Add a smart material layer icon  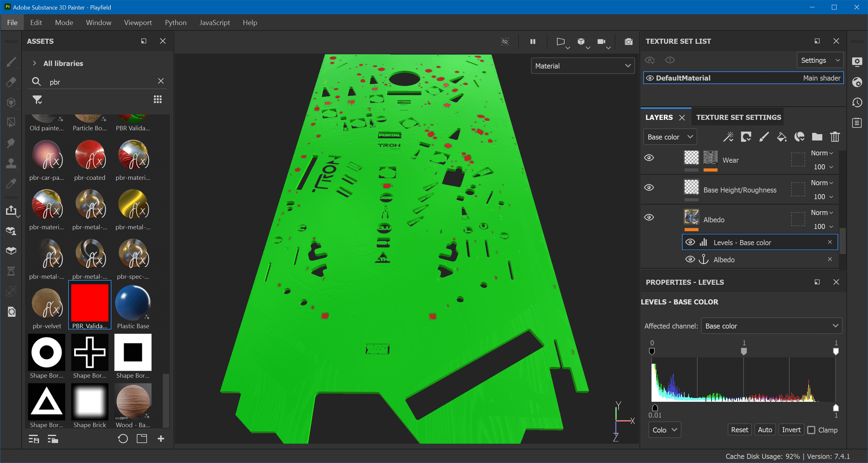(x=799, y=137)
